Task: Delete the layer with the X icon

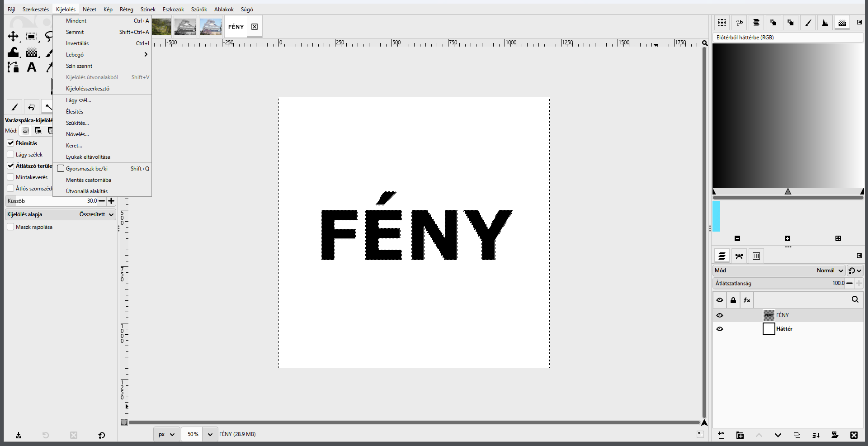Action: tap(854, 435)
